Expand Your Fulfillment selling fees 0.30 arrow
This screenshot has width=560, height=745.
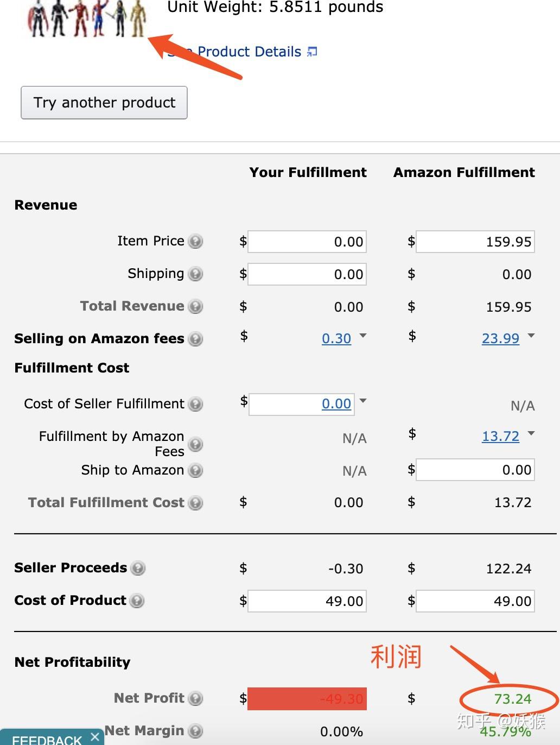click(x=363, y=336)
